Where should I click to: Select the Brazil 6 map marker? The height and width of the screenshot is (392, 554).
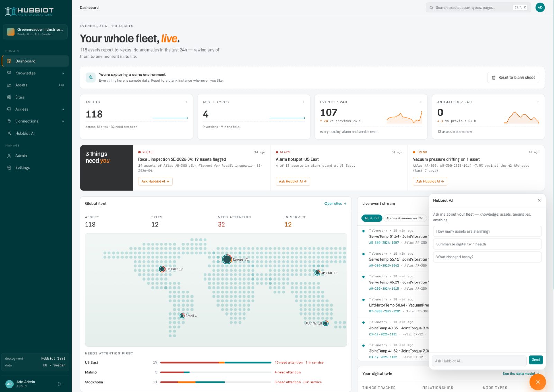coord(182,316)
